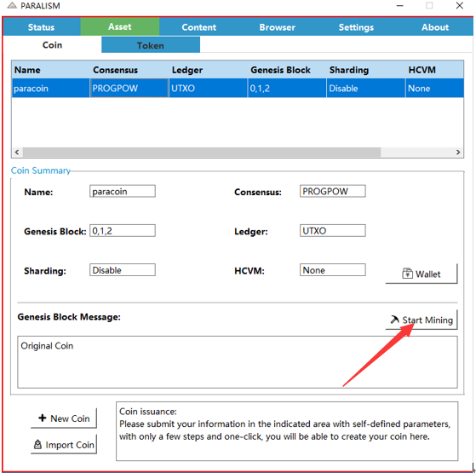Click the Genesis Block column header
Image resolution: width=476 pixels, height=473 pixels.
280,70
